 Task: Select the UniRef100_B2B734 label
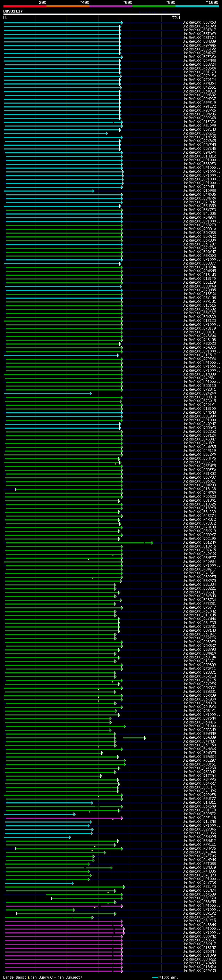click(x=199, y=600)
